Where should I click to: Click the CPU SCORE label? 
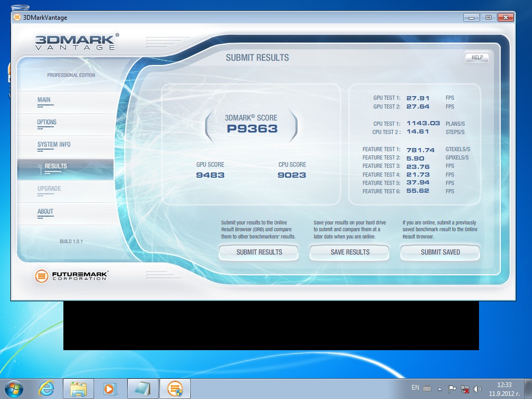point(292,165)
